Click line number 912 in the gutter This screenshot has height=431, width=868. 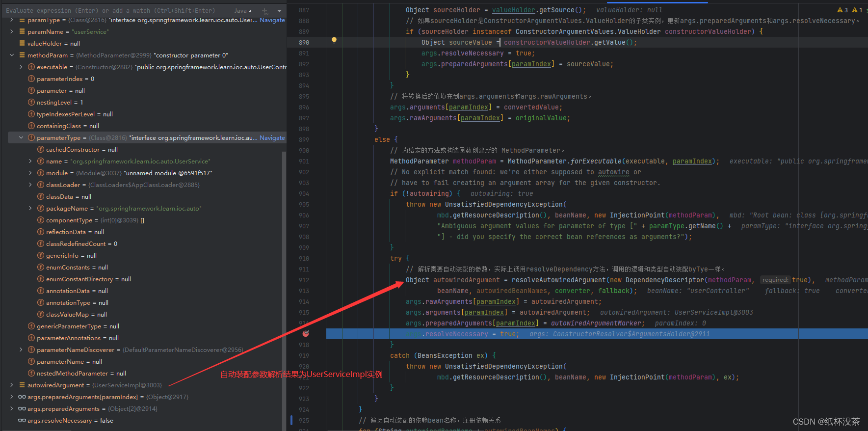[x=304, y=280]
